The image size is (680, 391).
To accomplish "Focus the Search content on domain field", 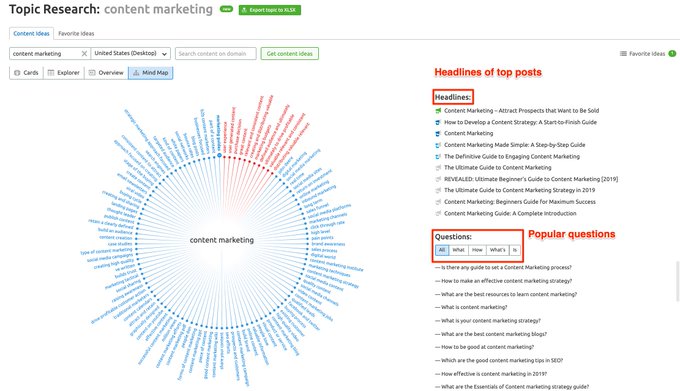I will [216, 54].
